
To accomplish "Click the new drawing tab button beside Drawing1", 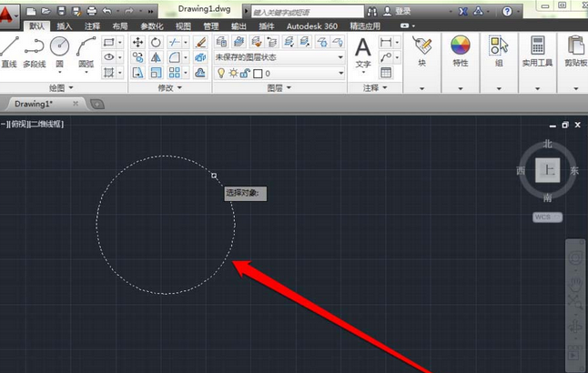I will (97, 104).
